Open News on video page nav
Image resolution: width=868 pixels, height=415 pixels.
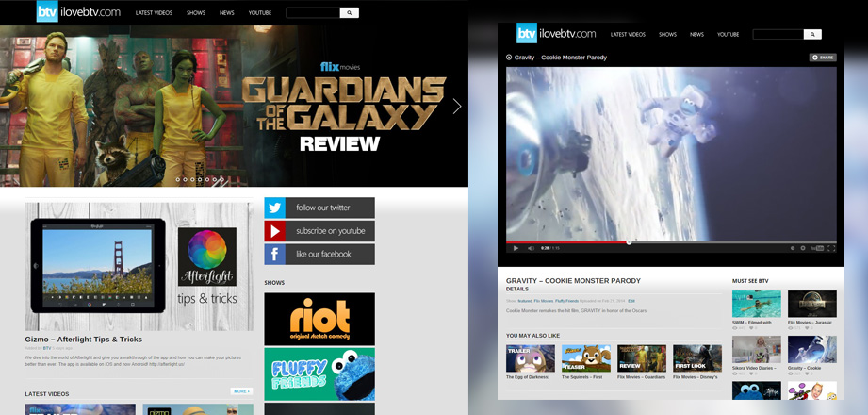tap(697, 34)
